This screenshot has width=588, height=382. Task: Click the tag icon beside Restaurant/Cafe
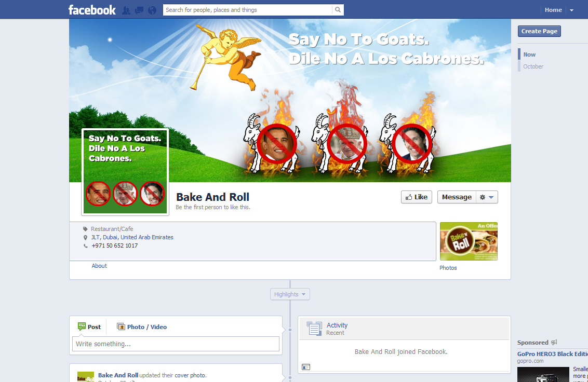(x=86, y=229)
